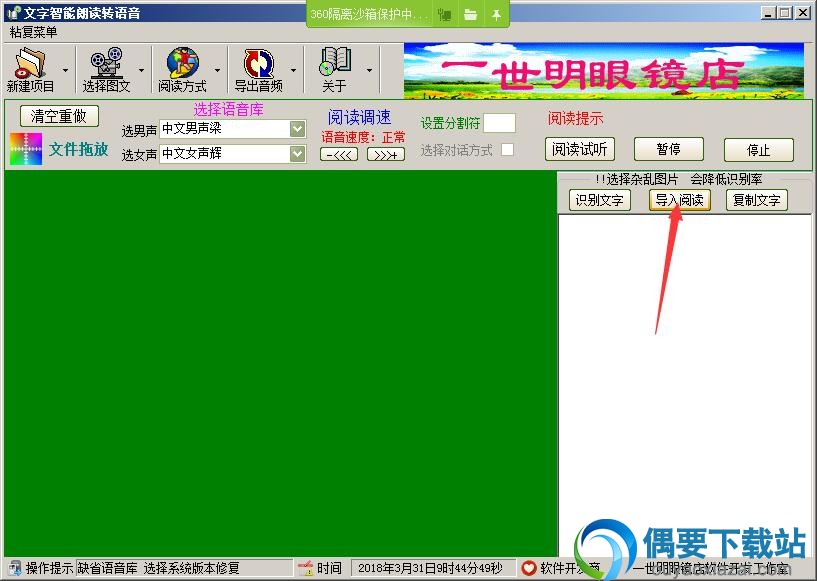Expand the 阅读方式 dropdown arrow
This screenshot has height=581, width=817.
pyautogui.click(x=217, y=70)
